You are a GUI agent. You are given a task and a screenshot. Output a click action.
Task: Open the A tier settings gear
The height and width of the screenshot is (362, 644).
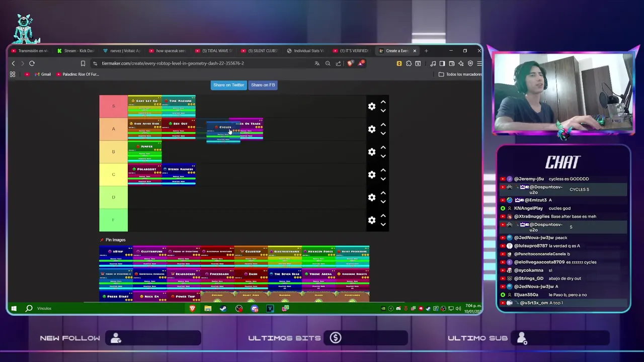371,129
